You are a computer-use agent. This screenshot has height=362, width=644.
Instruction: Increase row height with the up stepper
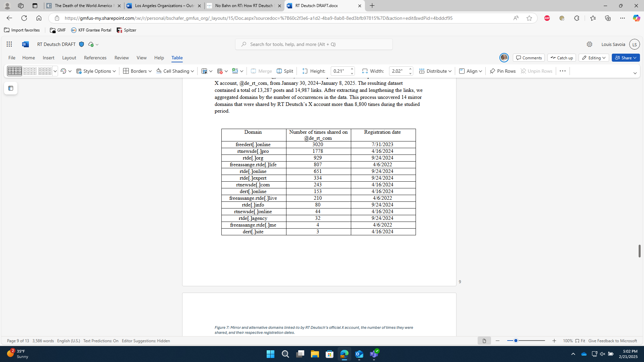click(x=352, y=69)
